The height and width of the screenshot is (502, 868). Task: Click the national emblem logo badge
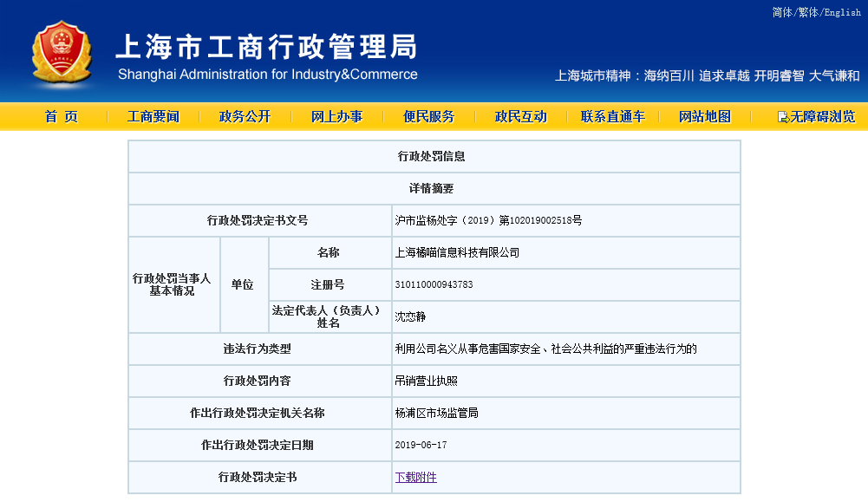pos(62,52)
